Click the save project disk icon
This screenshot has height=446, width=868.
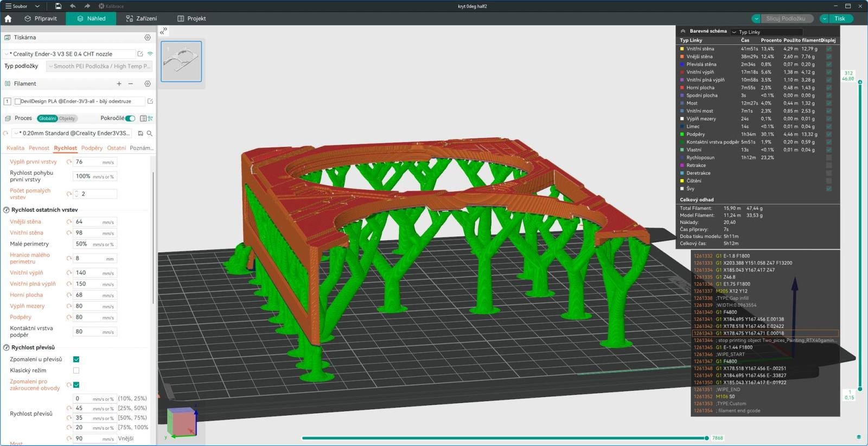click(x=58, y=6)
